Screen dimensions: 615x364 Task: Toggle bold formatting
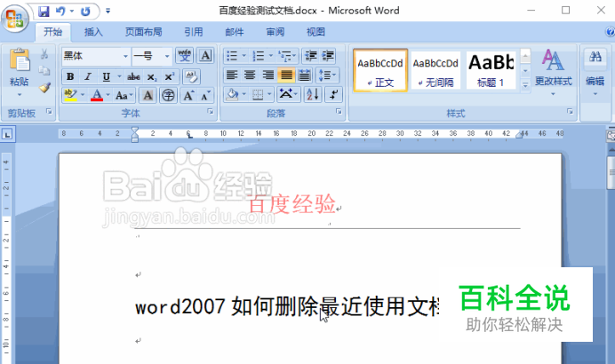[70, 77]
